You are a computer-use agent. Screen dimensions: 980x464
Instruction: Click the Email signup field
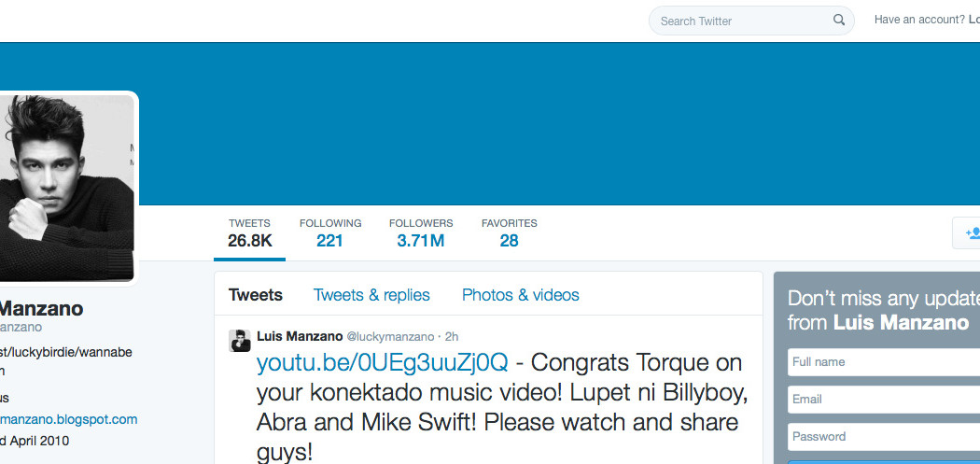pyautogui.click(x=884, y=400)
